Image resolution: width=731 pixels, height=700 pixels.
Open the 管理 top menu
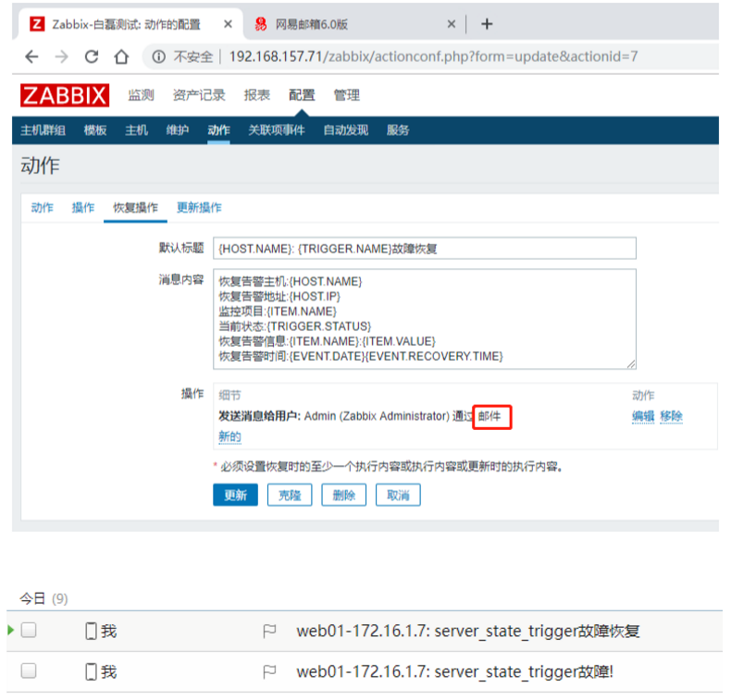coord(346,95)
